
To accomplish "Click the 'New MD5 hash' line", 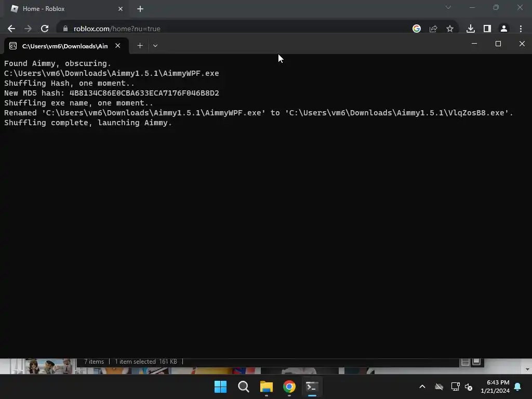I will 112,93.
